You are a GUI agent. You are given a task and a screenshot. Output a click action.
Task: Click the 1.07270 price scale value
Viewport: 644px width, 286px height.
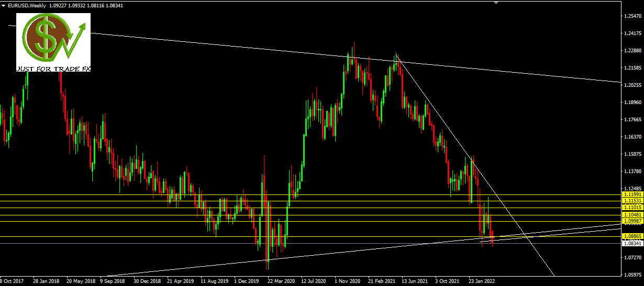(633, 258)
